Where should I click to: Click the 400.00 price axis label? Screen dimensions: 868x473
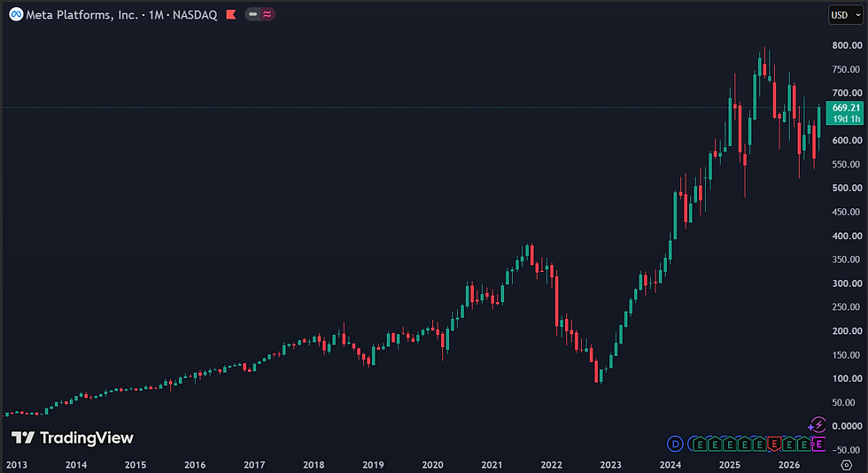[x=847, y=236]
